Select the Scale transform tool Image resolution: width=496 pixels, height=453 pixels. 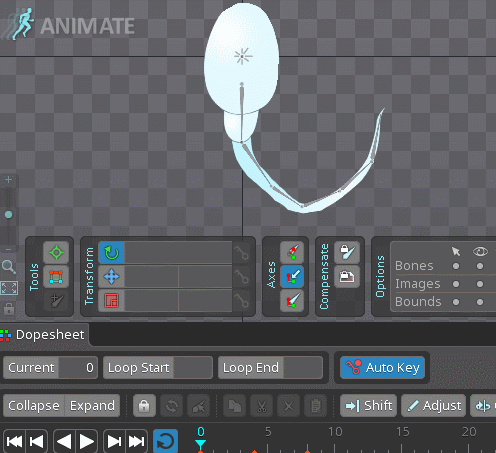point(112,301)
